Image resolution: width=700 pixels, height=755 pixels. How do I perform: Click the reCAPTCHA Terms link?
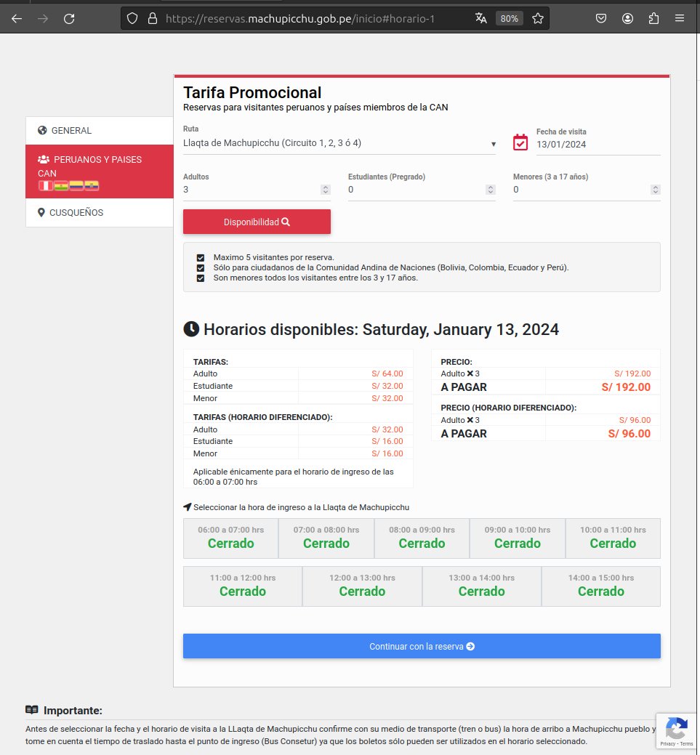point(686,744)
